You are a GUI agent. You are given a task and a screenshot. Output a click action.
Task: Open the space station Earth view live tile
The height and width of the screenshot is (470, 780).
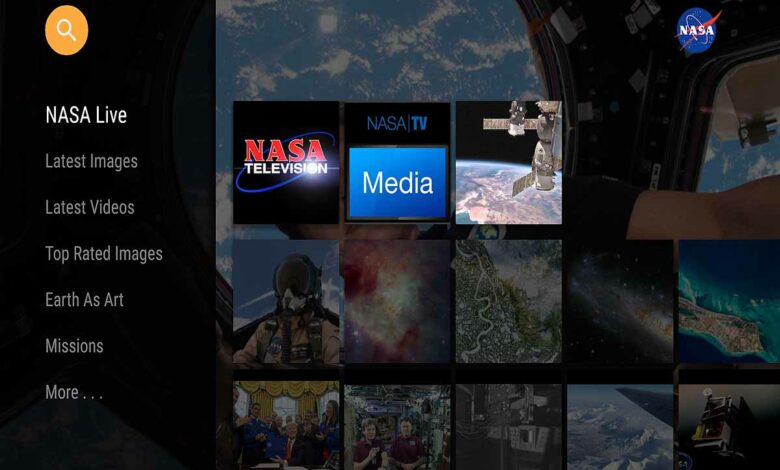pyautogui.click(x=509, y=163)
